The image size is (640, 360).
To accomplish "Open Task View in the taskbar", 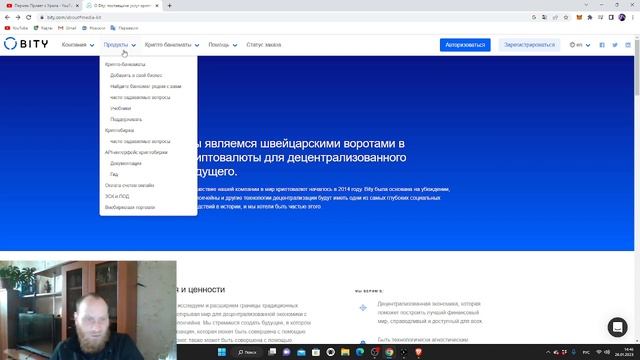I will tap(272, 352).
